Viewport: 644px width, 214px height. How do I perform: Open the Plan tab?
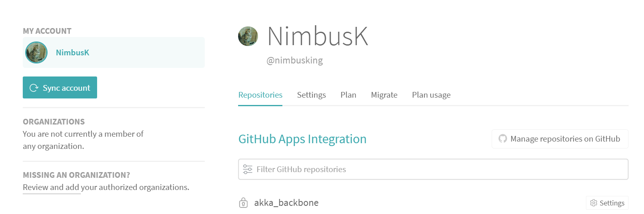pos(348,95)
